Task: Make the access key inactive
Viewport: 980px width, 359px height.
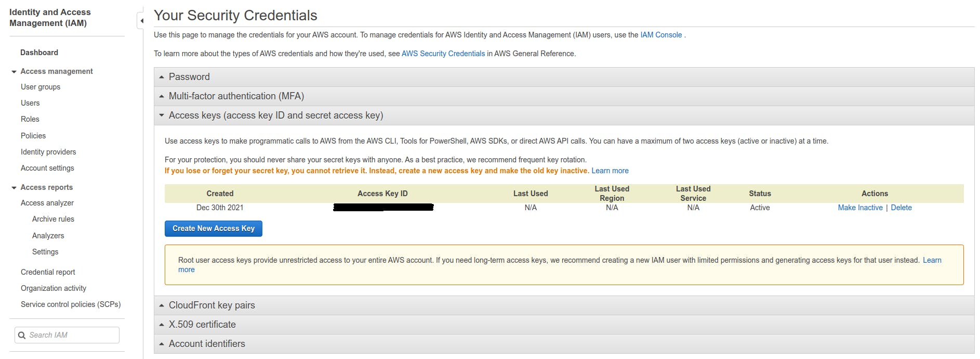Action: (x=860, y=208)
